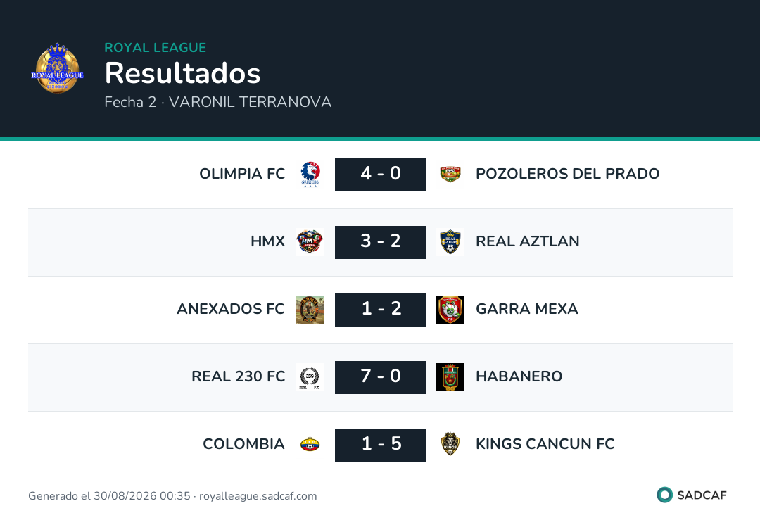The height and width of the screenshot is (532, 760).
Task: Click the Pozoleros del Prado team badge
Action: [x=450, y=174]
